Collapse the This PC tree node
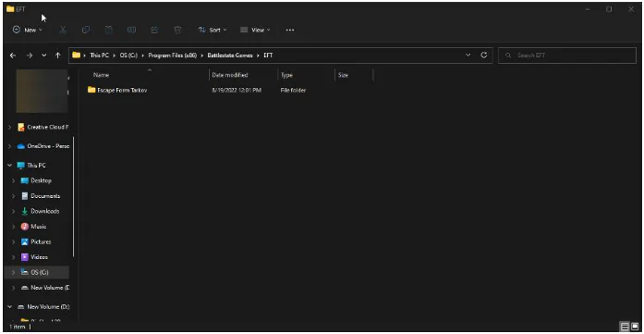 pyautogui.click(x=10, y=166)
